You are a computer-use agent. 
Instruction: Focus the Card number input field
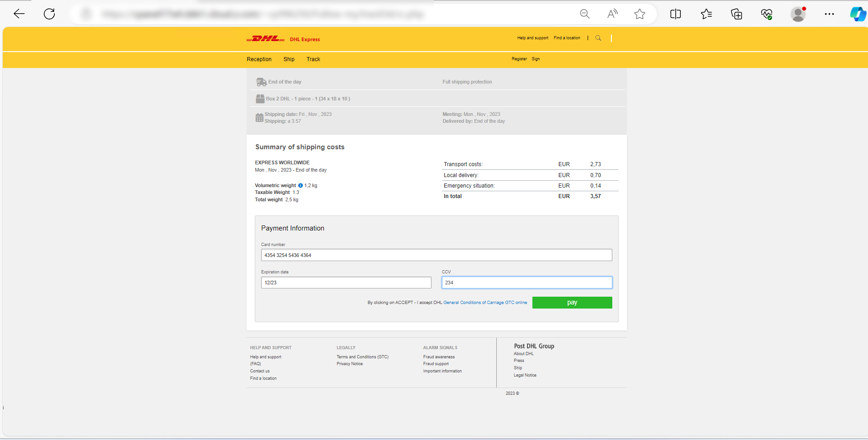[x=436, y=255]
